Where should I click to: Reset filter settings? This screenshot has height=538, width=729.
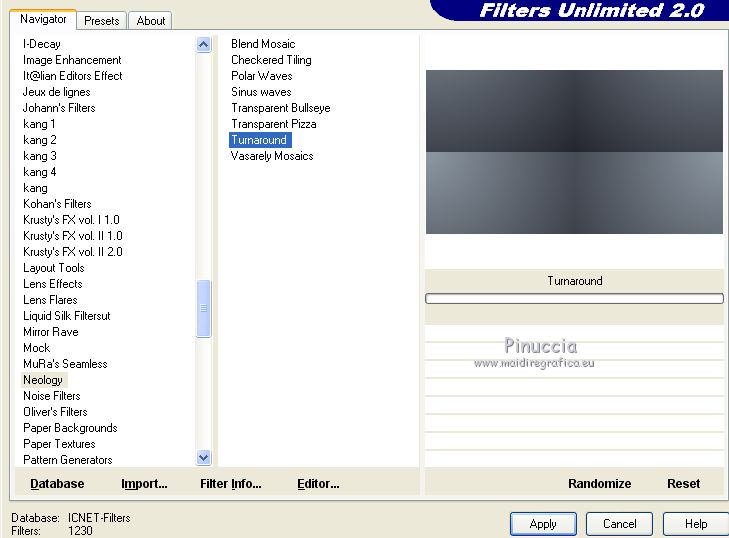(683, 484)
